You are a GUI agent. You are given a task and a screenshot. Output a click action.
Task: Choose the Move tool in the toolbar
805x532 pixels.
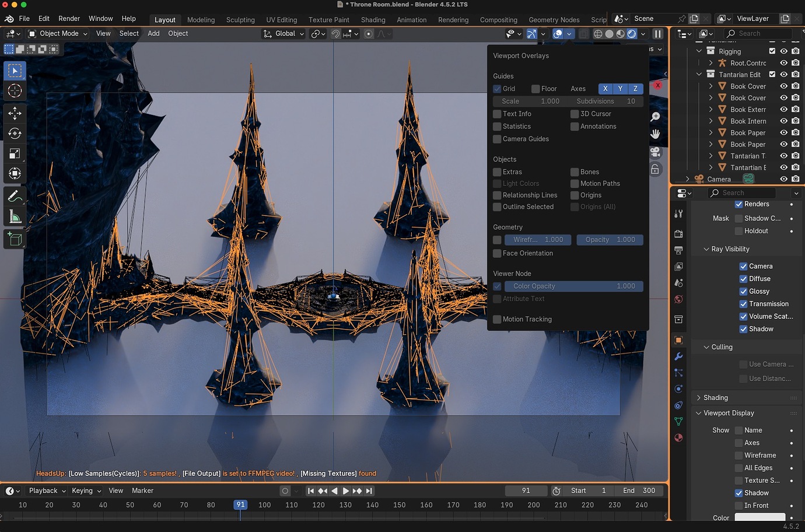coord(15,113)
